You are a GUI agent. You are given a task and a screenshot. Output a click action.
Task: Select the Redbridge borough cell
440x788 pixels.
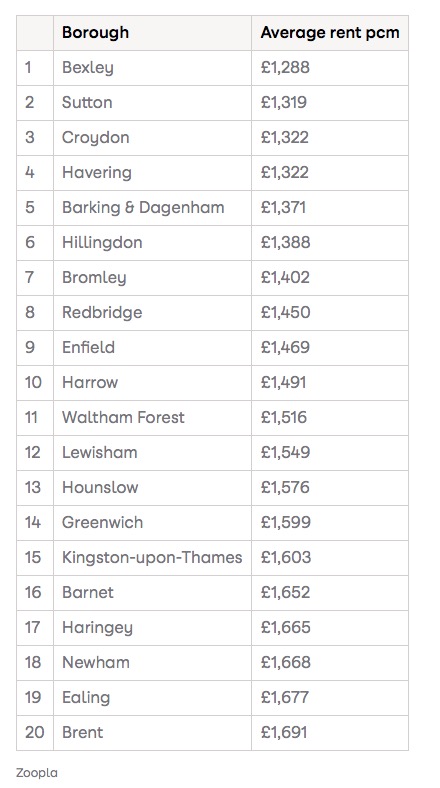tap(152, 313)
